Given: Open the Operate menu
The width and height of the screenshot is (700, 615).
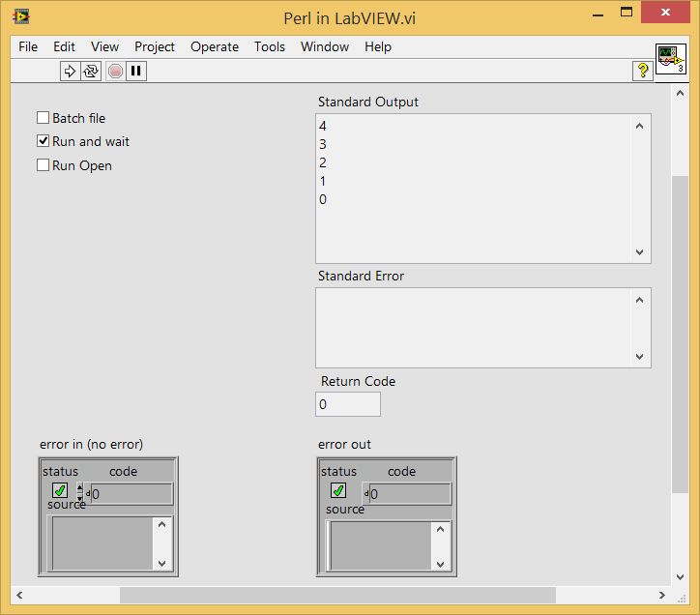Looking at the screenshot, I should [215, 46].
